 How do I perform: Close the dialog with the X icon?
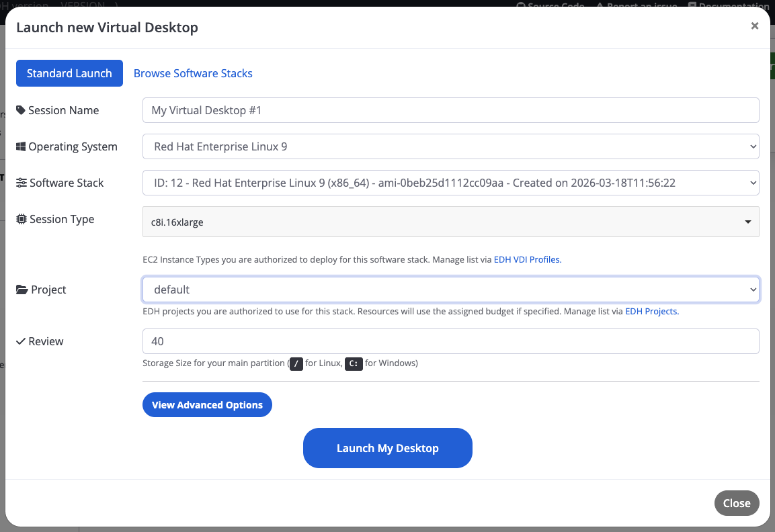coord(754,26)
